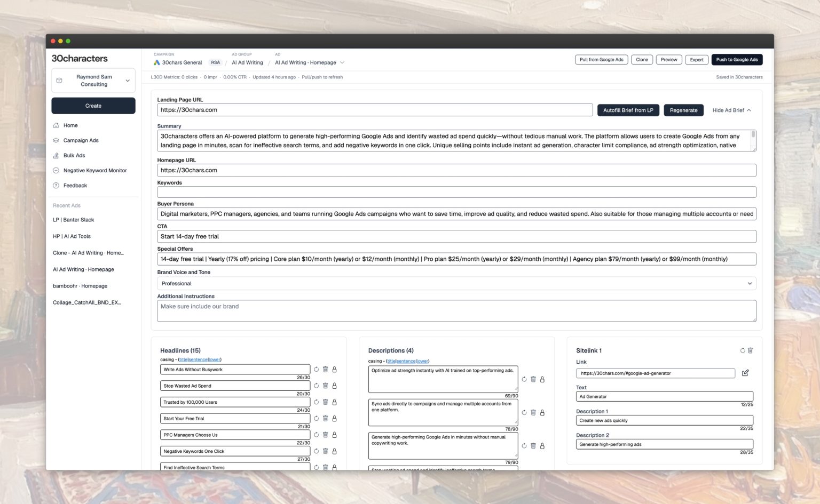This screenshot has height=504, width=820.
Task: Regenerate the "Optimize ad strength" description
Action: click(524, 379)
